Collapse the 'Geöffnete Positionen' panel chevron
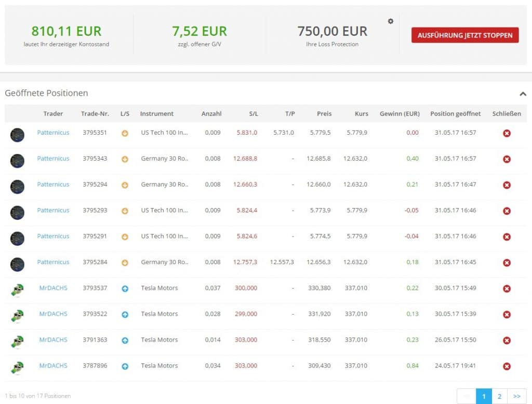The image size is (532, 404). tap(522, 94)
